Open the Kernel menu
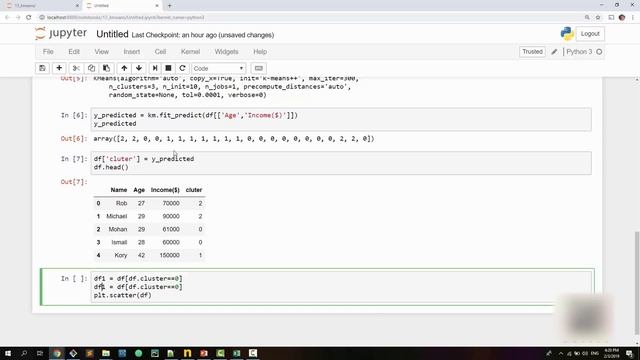640x360 pixels. (x=190, y=52)
